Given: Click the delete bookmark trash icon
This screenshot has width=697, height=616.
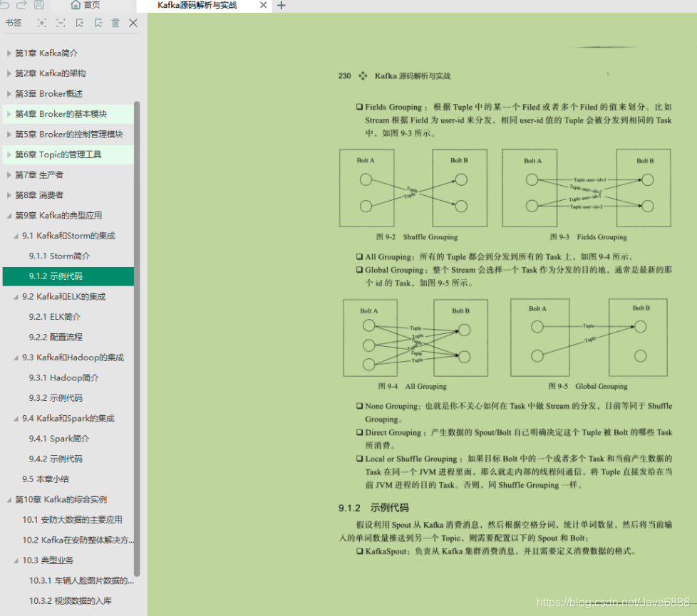Looking at the screenshot, I should pos(115,23).
